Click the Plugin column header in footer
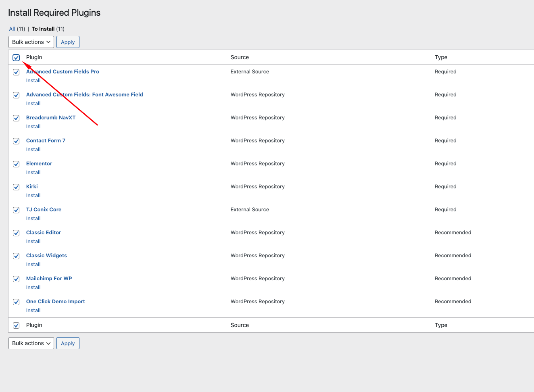 (34, 325)
